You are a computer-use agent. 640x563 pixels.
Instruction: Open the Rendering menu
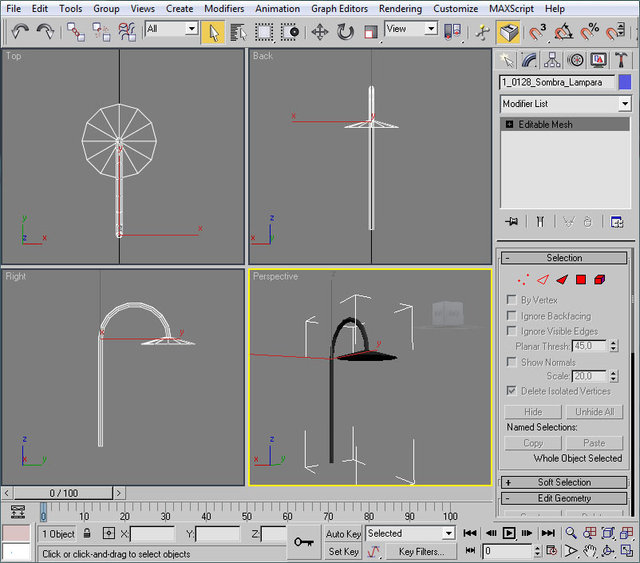pos(400,8)
